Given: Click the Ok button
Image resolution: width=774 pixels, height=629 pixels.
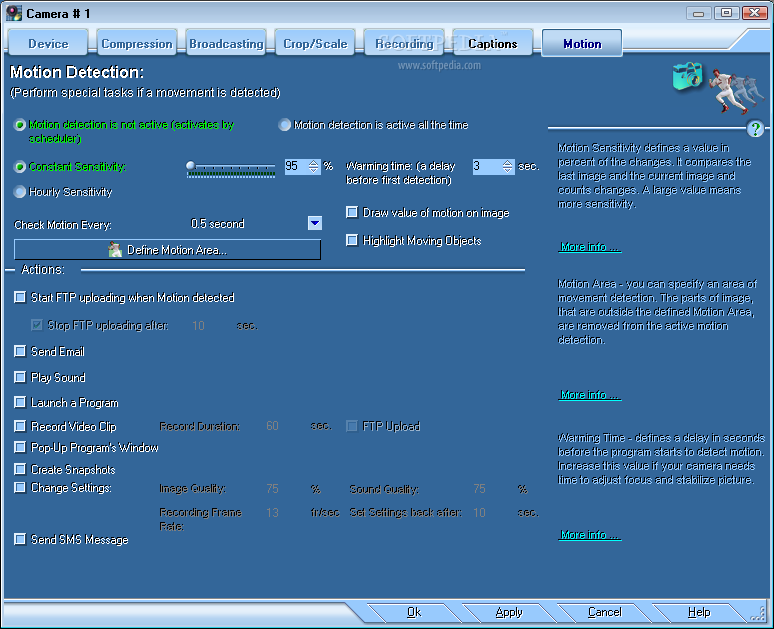Looking at the screenshot, I should tap(414, 612).
